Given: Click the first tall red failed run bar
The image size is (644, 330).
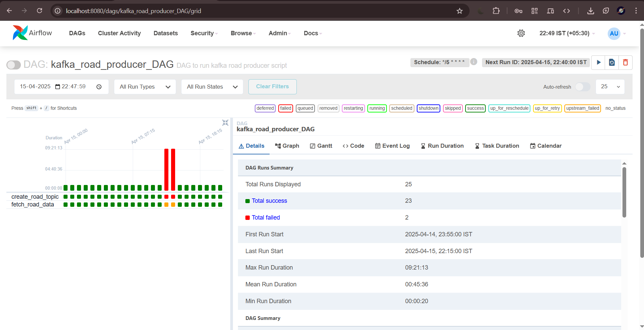Looking at the screenshot, I should point(166,170).
